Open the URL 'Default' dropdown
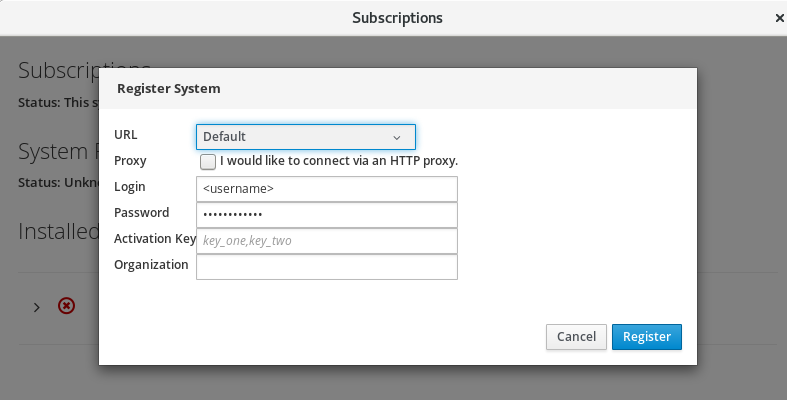The image size is (787, 400). [x=305, y=136]
